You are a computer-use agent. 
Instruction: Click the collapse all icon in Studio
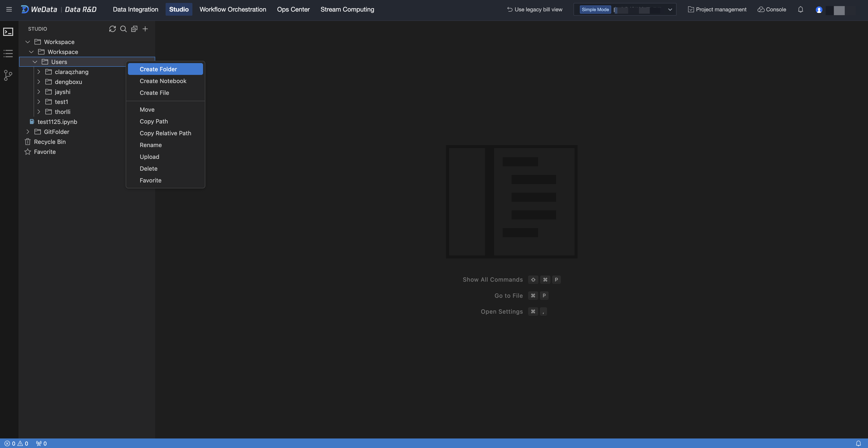pos(134,29)
